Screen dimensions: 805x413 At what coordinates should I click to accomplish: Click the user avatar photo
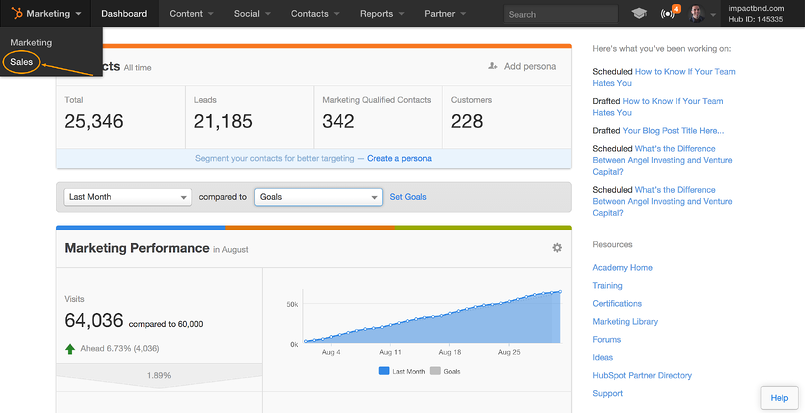pos(697,14)
